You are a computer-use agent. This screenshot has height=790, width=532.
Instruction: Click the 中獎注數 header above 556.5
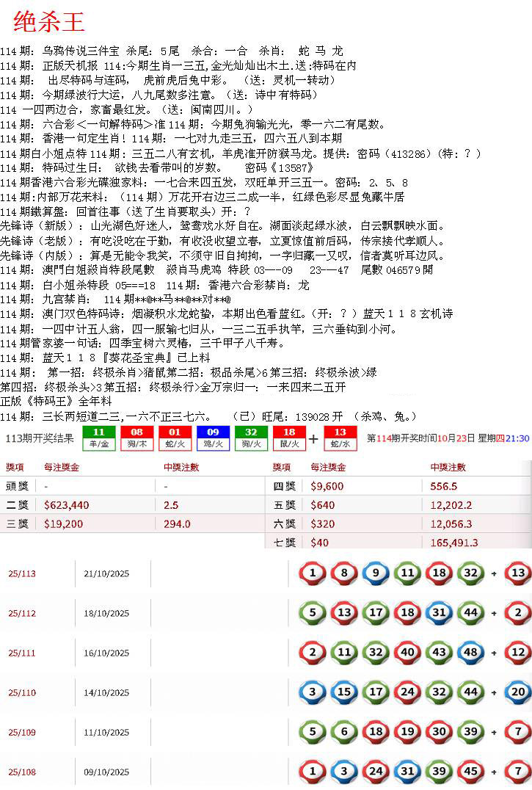tap(448, 467)
